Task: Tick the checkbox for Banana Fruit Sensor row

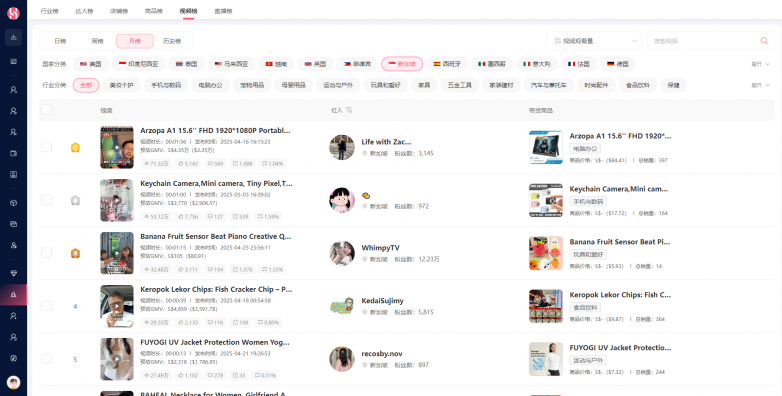Action: pyautogui.click(x=46, y=253)
